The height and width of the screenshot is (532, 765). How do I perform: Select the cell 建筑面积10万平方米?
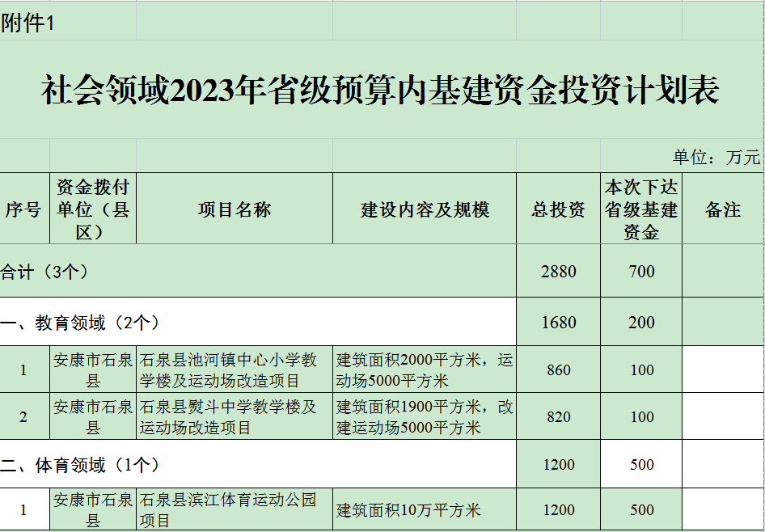click(x=425, y=509)
